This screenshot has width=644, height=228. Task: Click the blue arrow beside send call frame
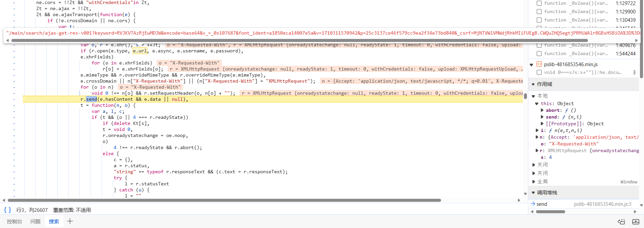(x=533, y=204)
